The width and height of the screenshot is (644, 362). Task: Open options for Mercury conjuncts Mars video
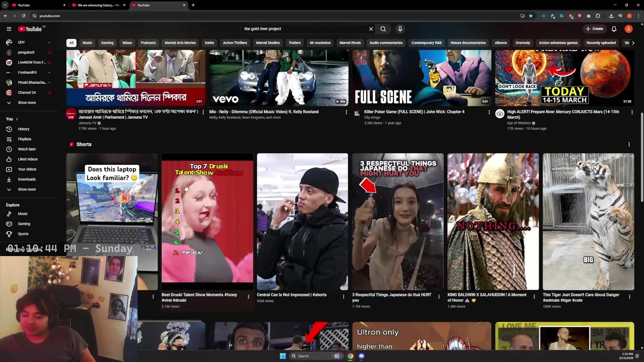[631, 112]
